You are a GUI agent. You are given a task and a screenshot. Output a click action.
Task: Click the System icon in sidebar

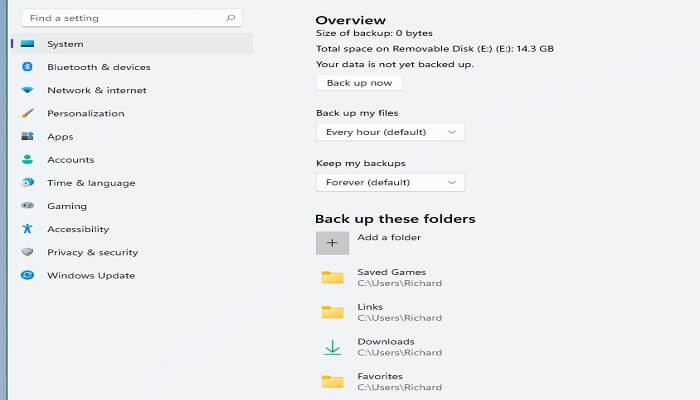[x=28, y=44]
